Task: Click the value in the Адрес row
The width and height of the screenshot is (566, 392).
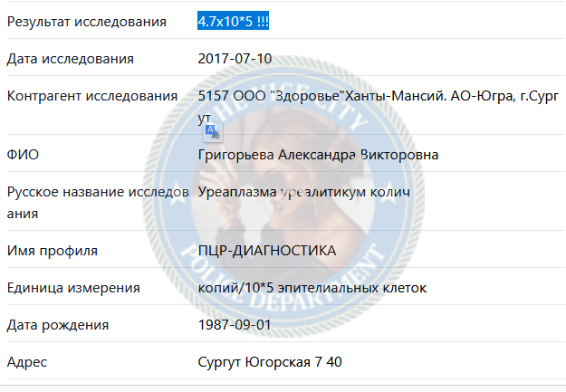Action: [x=270, y=362]
